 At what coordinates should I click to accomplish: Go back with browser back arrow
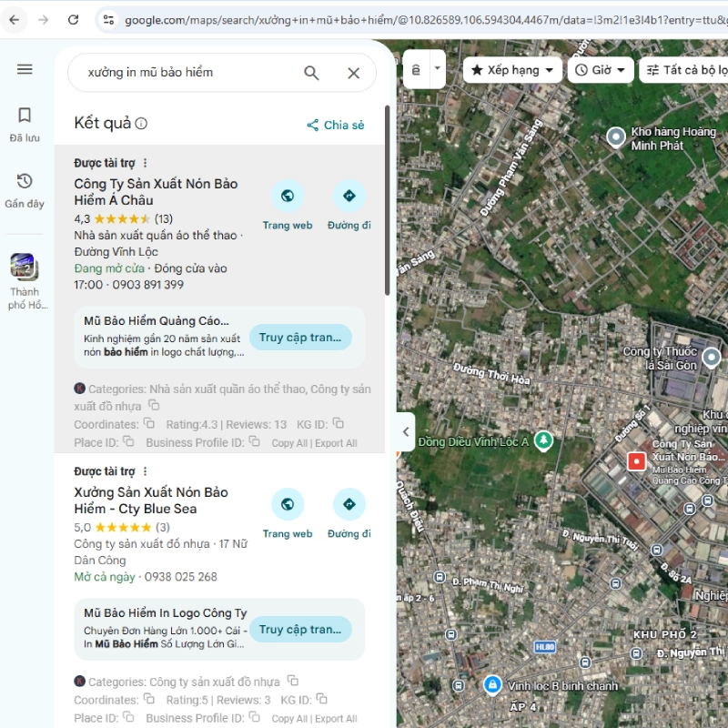(x=15, y=20)
